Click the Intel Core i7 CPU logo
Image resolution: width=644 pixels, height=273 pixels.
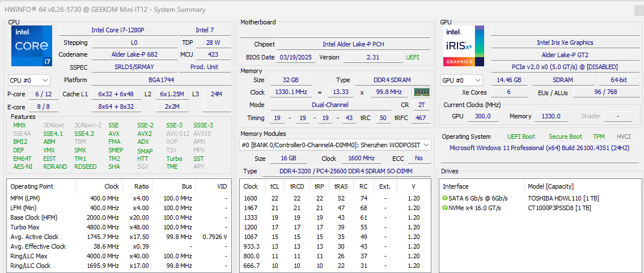pos(32,45)
